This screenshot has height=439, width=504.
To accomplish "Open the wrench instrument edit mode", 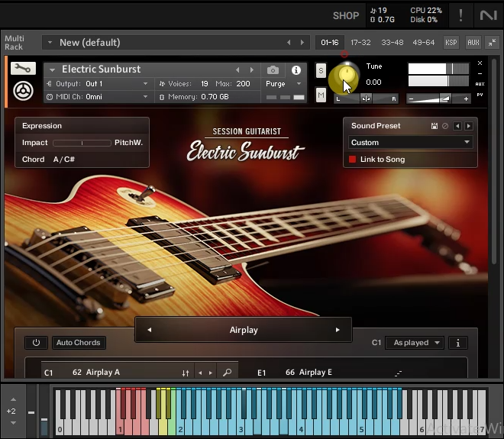I will (x=23, y=69).
